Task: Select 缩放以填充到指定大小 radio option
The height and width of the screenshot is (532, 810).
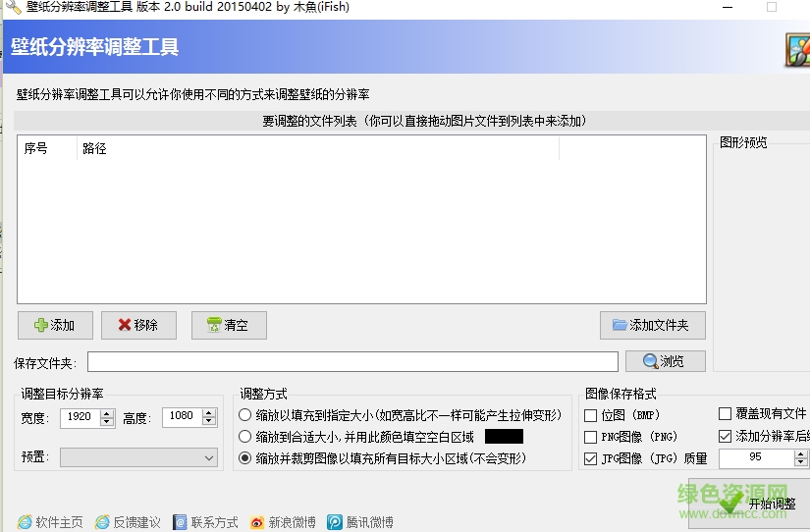Action: click(244, 415)
